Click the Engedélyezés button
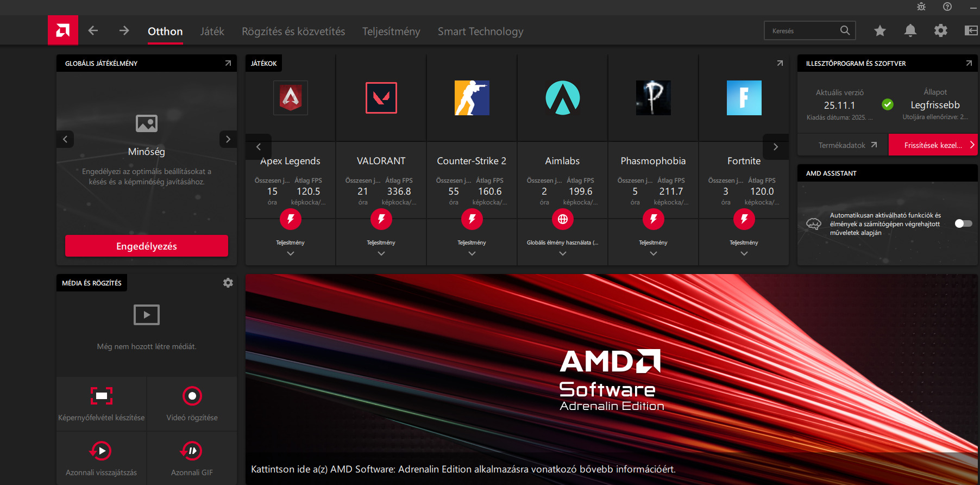Screen dimensions: 980x485 coord(147,246)
